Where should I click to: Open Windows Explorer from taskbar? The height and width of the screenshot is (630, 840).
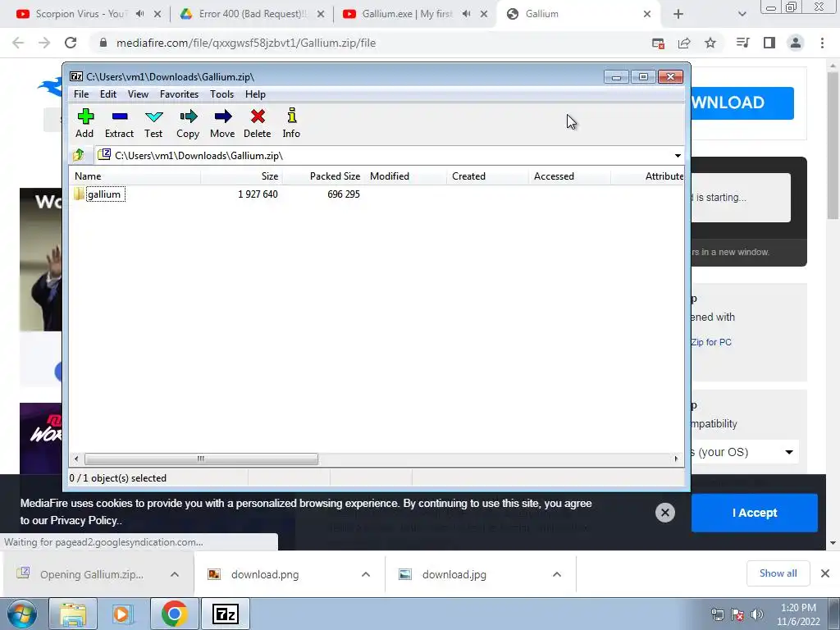(73, 614)
